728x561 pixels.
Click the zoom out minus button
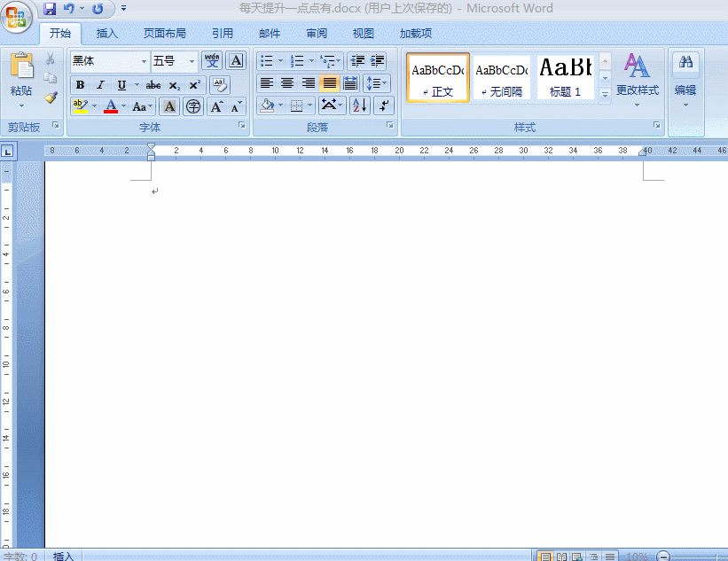pyautogui.click(x=663, y=557)
